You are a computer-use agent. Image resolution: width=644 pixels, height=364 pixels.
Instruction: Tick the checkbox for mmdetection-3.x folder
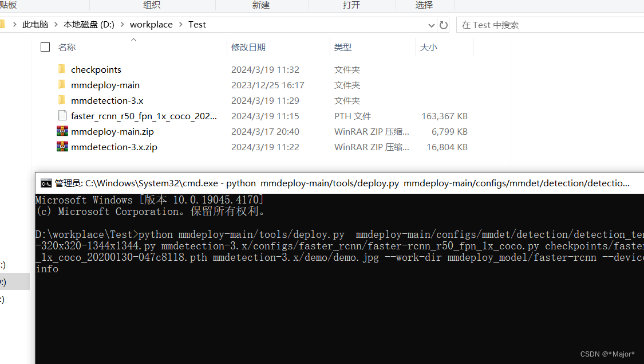click(x=45, y=100)
